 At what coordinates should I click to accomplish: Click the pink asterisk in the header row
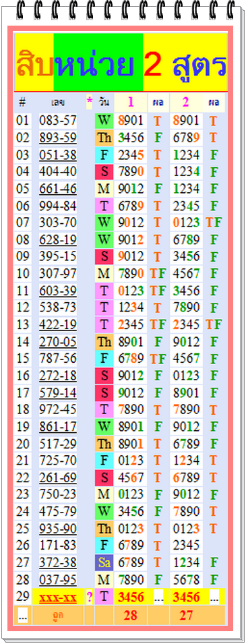(x=90, y=101)
